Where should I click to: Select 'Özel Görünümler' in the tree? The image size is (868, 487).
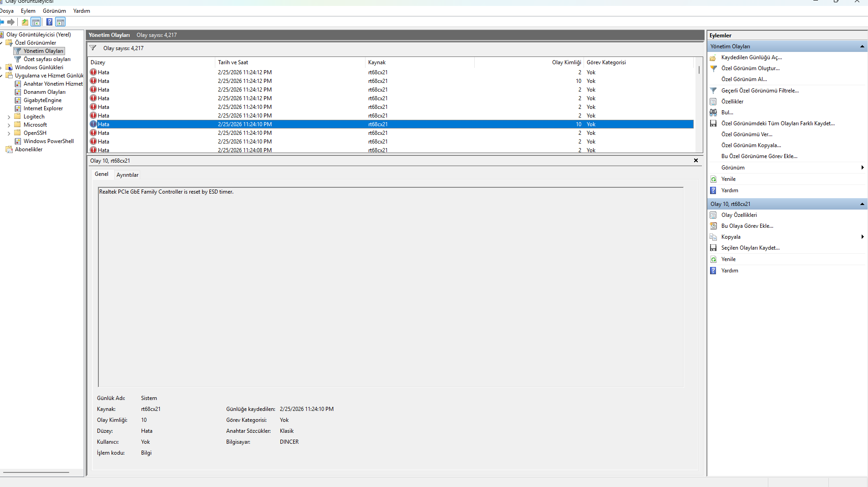pos(36,43)
